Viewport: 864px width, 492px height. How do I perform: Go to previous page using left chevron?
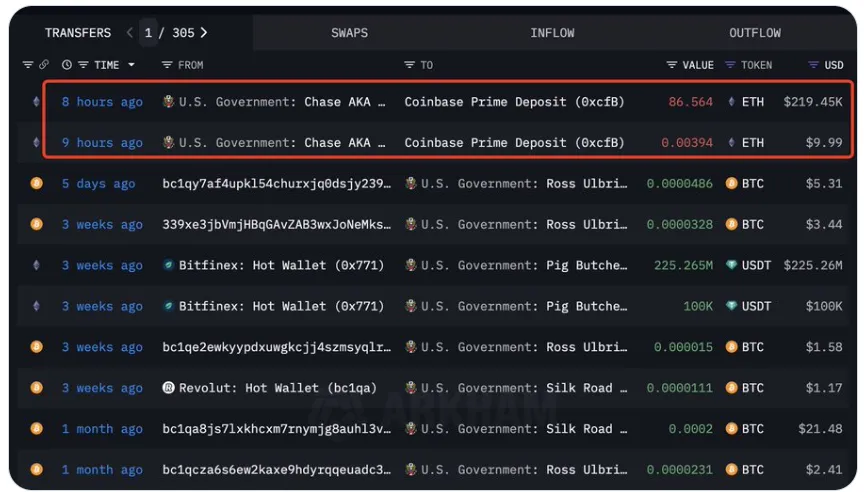tap(130, 33)
